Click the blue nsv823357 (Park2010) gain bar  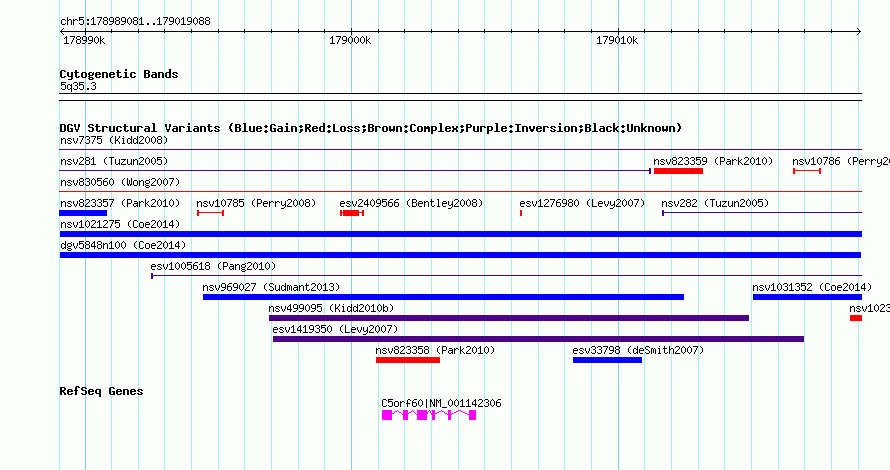pos(83,213)
